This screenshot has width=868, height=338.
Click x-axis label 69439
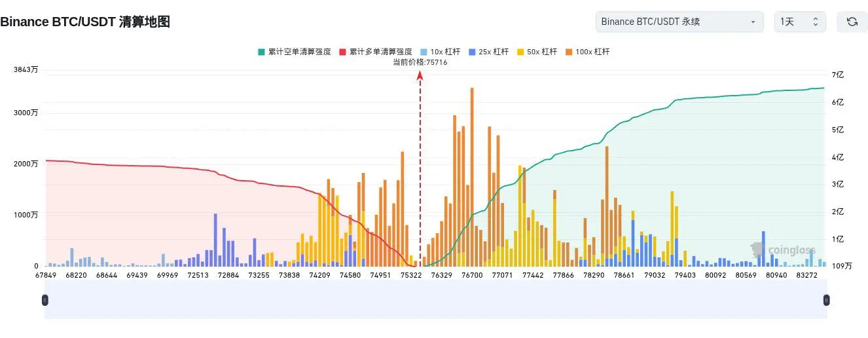tap(137, 276)
